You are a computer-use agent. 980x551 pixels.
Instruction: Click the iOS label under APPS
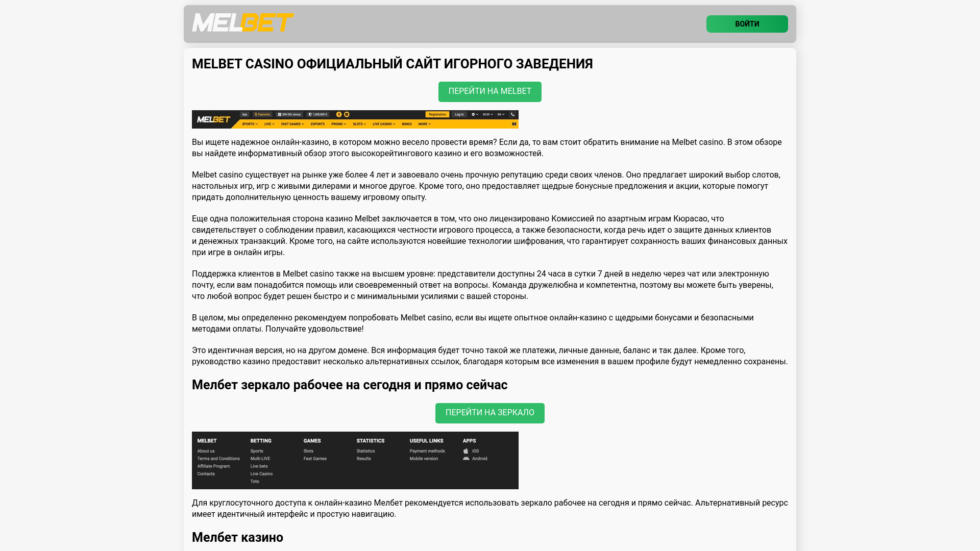tap(476, 451)
